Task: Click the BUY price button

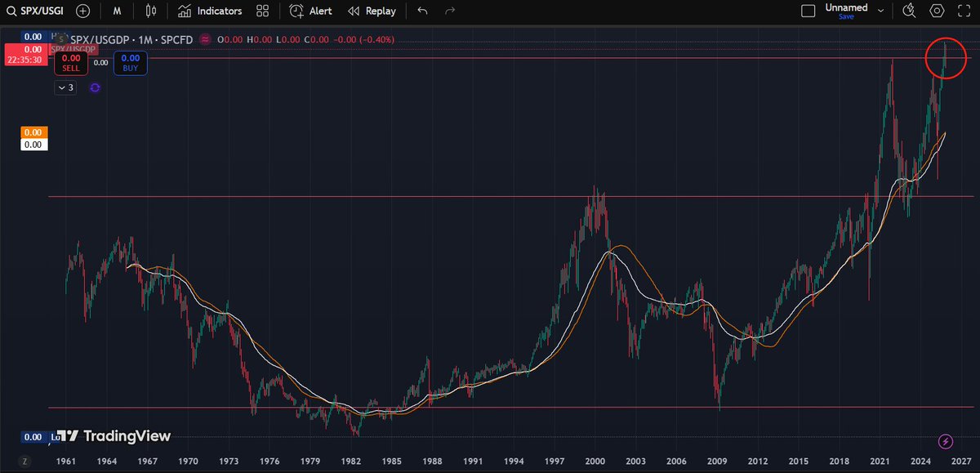Action: pos(131,63)
